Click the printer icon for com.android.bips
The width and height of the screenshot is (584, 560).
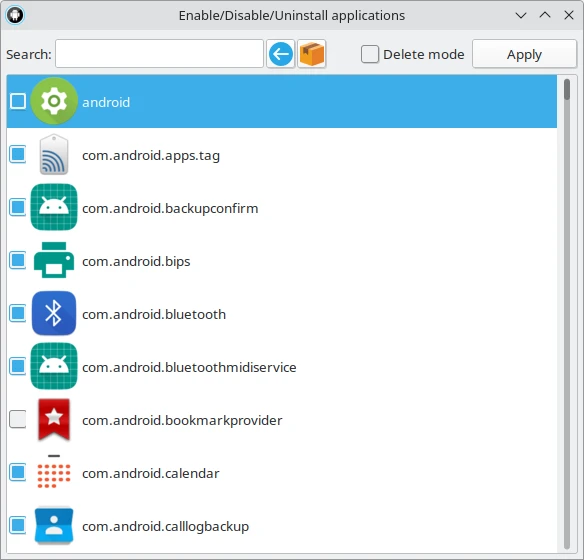click(54, 260)
